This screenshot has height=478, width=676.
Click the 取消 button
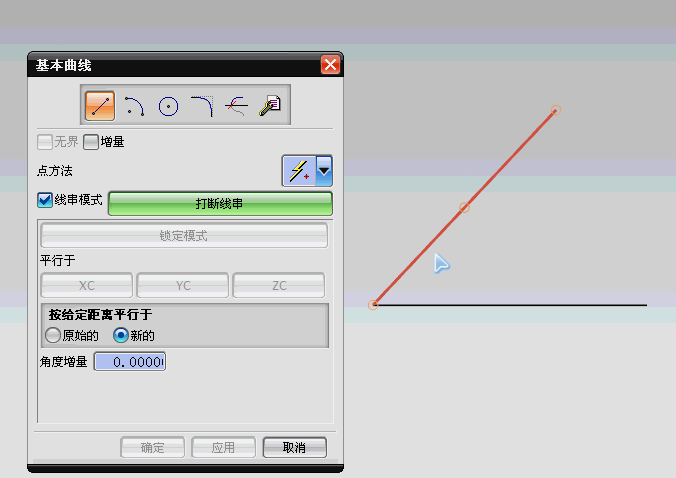coord(294,447)
